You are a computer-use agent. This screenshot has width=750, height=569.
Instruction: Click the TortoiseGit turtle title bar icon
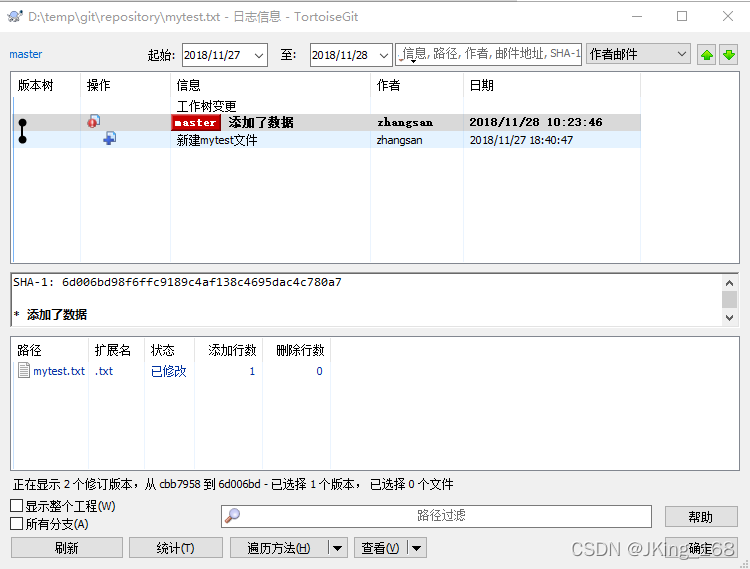click(15, 17)
